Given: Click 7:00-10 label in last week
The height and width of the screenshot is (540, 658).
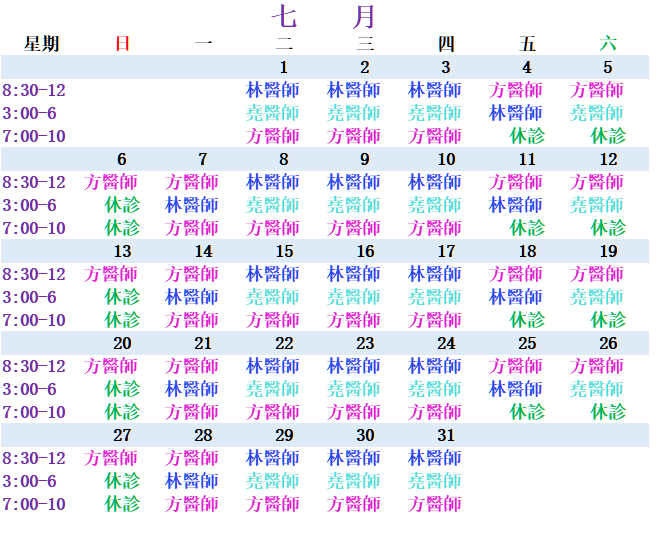Looking at the screenshot, I should click(34, 504).
